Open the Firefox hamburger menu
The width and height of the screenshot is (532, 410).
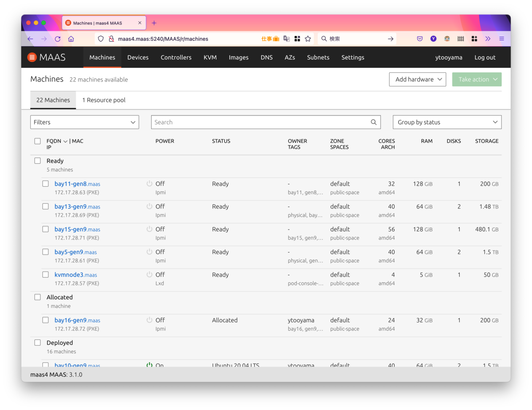501,39
